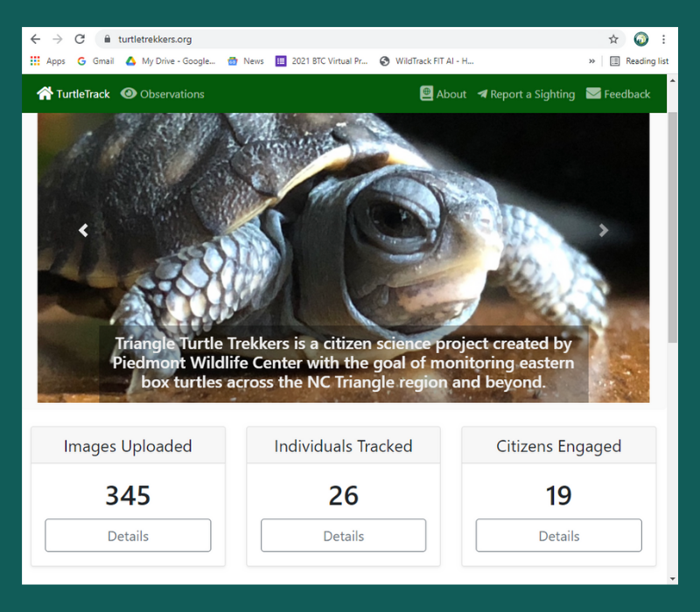
Task: Click the Apps shortcut on the bookmarks bar
Action: (47, 60)
